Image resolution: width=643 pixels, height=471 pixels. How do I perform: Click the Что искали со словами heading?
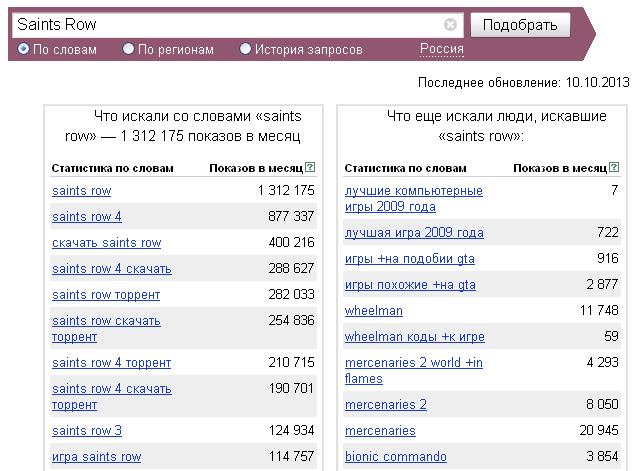click(x=183, y=126)
